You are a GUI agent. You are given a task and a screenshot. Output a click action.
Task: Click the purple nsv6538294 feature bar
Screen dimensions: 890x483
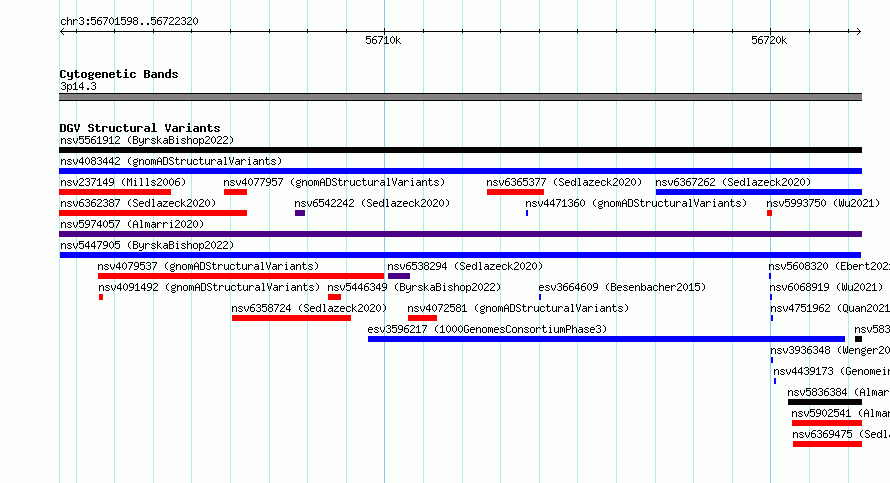[x=399, y=276]
